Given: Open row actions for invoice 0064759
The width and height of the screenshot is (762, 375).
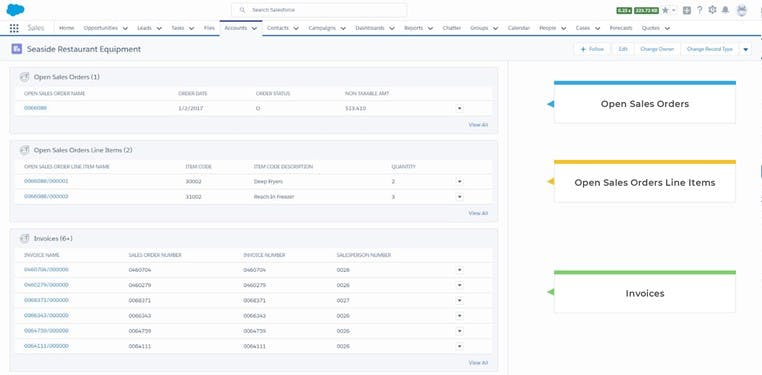Looking at the screenshot, I should (459, 331).
